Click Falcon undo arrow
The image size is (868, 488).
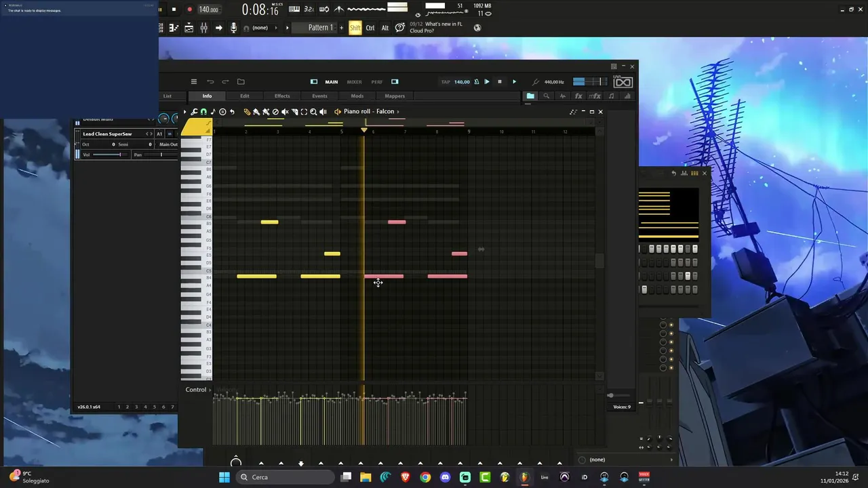pos(210,82)
